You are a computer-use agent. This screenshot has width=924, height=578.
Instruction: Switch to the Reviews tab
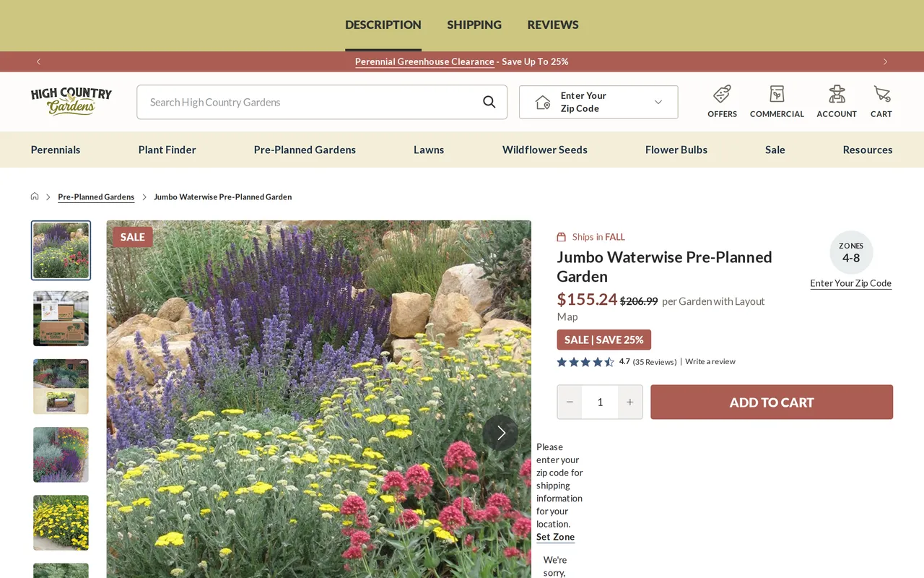553,25
